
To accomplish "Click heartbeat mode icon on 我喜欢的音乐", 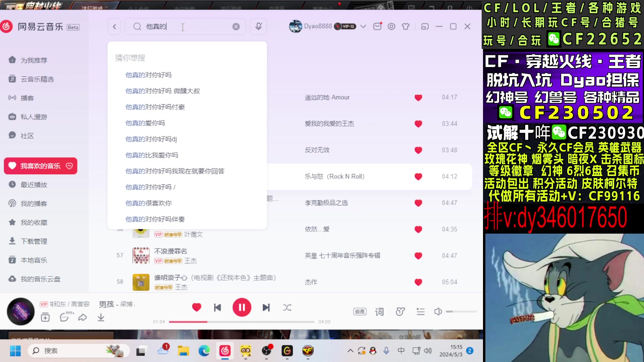I will point(69,166).
